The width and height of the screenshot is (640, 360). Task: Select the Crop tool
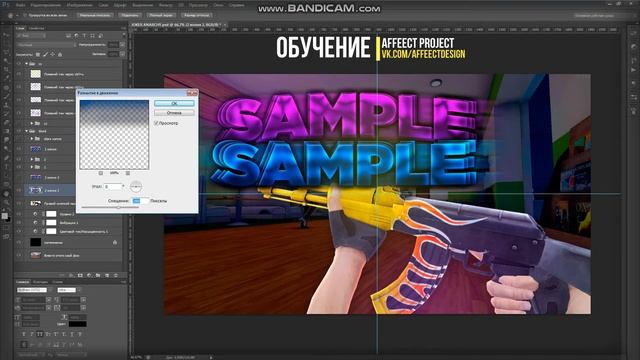point(6,70)
